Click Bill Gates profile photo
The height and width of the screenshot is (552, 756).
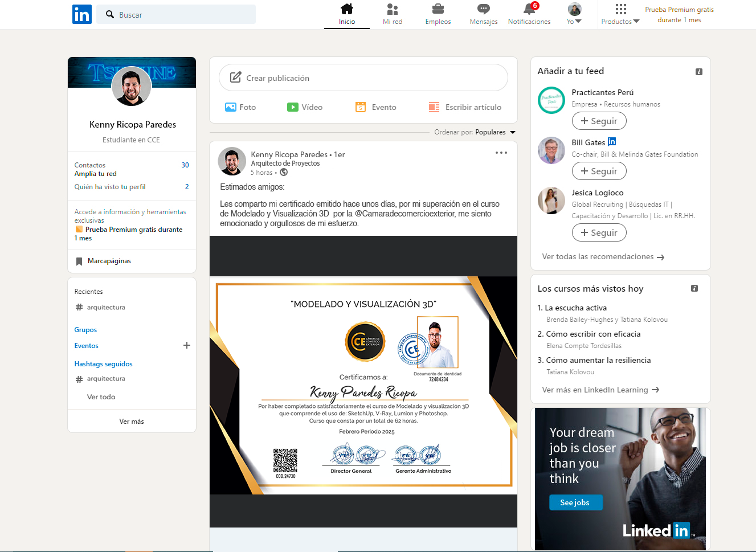551,150
